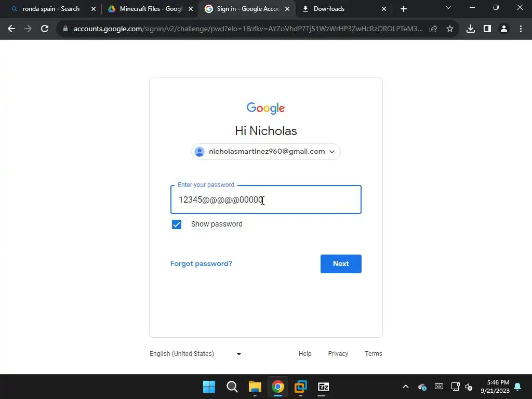The image size is (532, 399).
Task: Minimize the Chrome window
Action: click(472, 7)
